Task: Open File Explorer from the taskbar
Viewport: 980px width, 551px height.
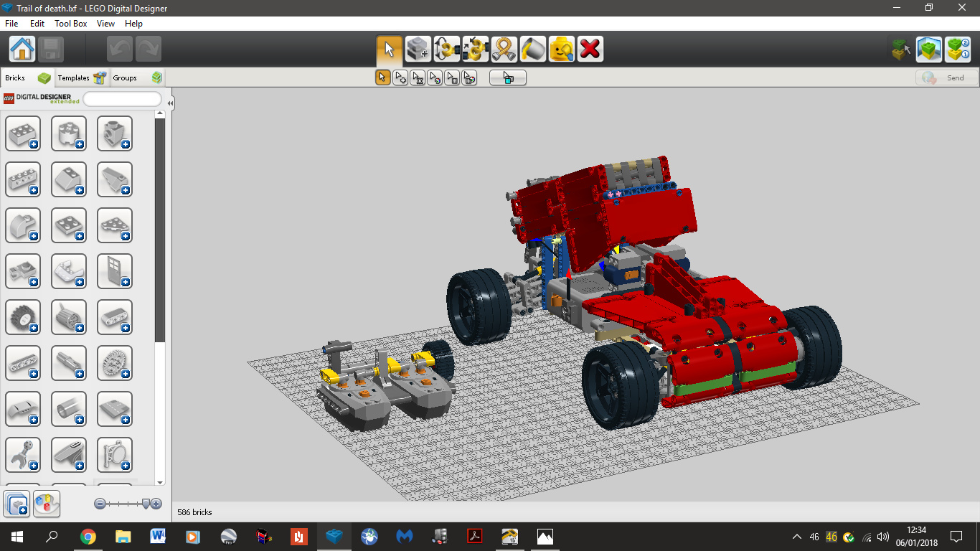Action: pos(123,537)
